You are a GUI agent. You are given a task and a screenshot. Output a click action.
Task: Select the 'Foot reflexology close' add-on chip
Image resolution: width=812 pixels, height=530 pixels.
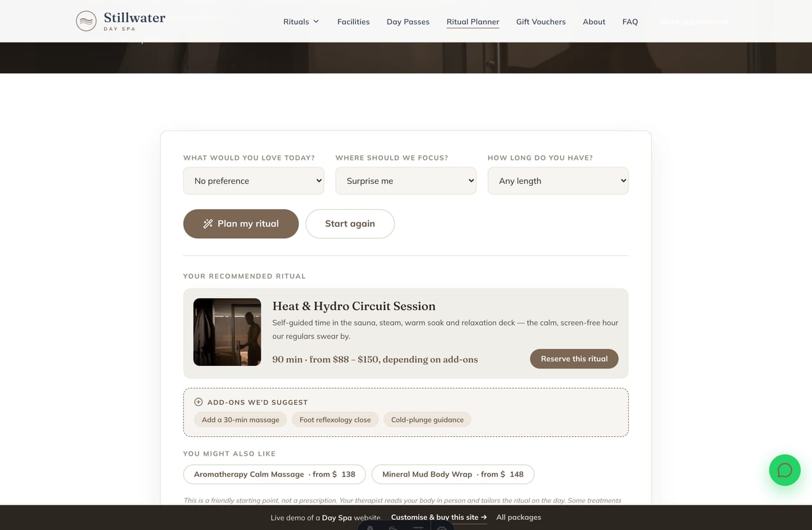(335, 420)
